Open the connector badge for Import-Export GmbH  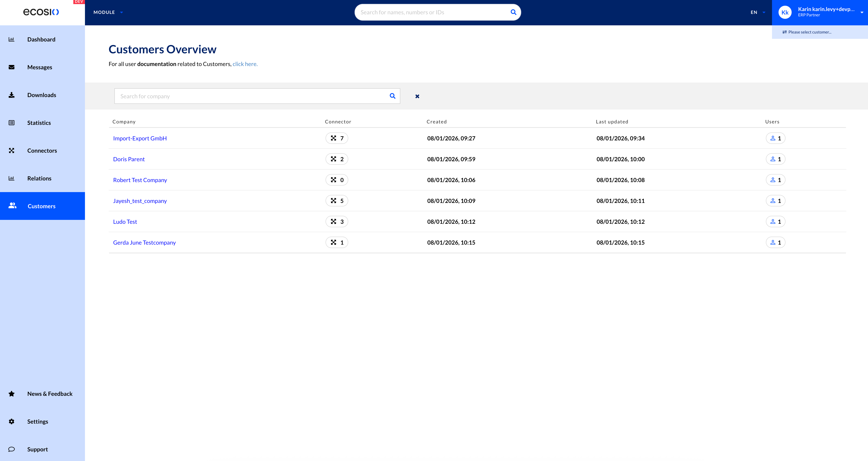[x=337, y=138]
